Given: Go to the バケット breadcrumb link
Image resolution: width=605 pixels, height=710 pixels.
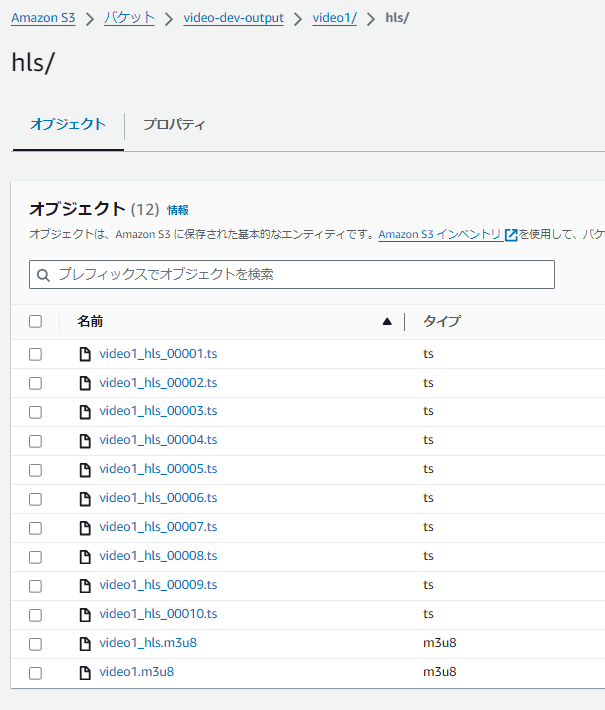Looking at the screenshot, I should [129, 19].
